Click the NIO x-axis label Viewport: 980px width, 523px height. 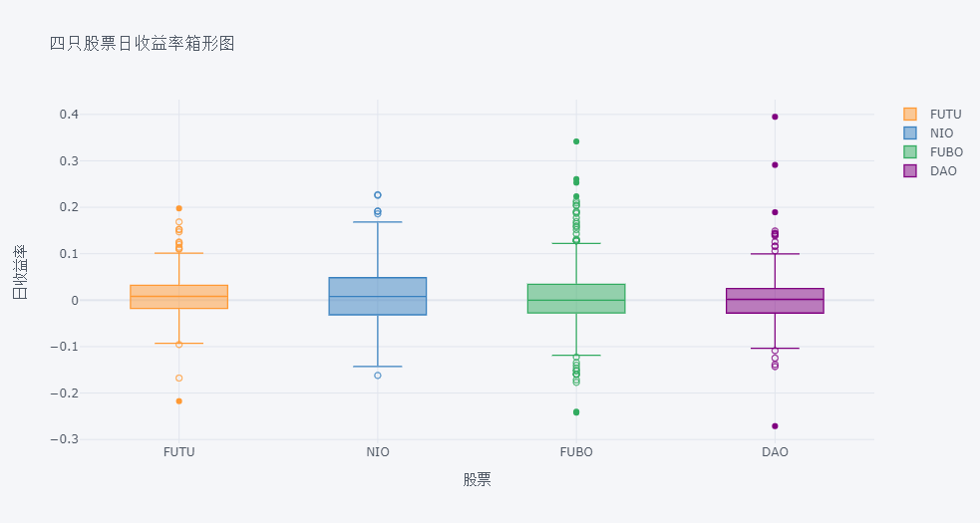click(x=378, y=451)
